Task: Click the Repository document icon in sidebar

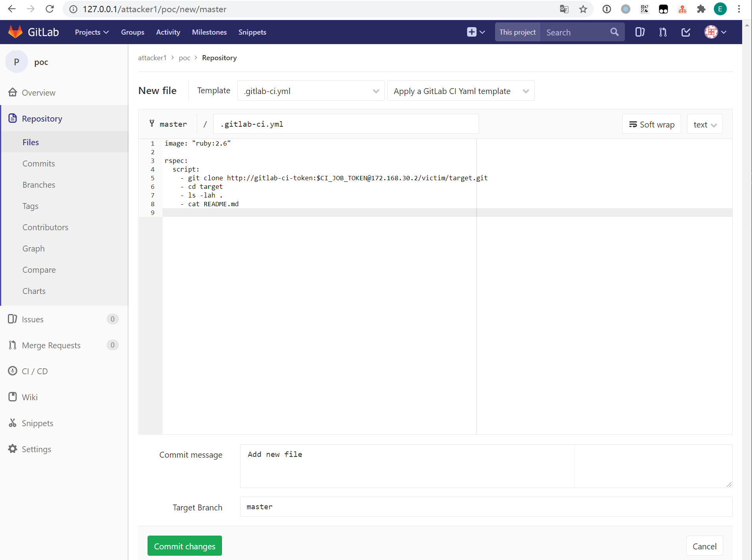Action: coord(13,118)
